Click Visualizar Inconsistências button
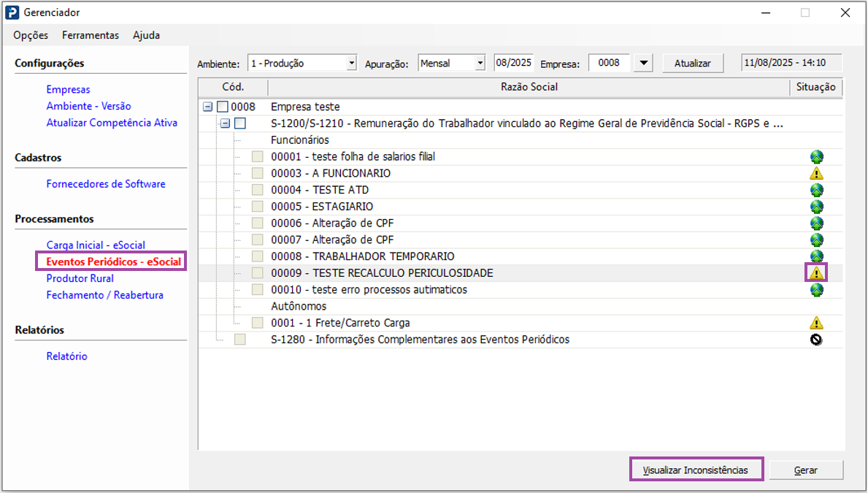The width and height of the screenshot is (868, 493). 696,470
